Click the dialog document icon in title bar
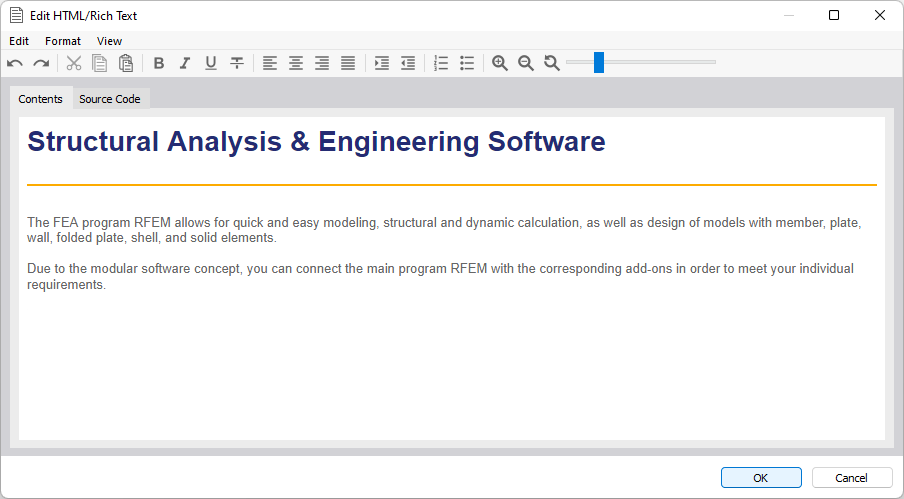The height and width of the screenshot is (499, 904). coord(17,16)
